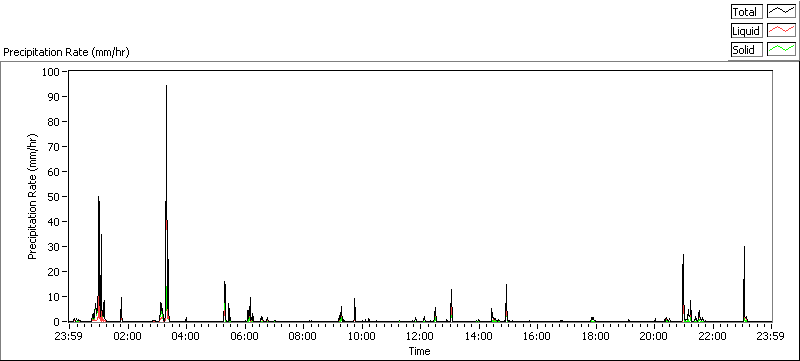Click the 04:00 time tick label
Screen dimensions: 800x361
click(186, 336)
